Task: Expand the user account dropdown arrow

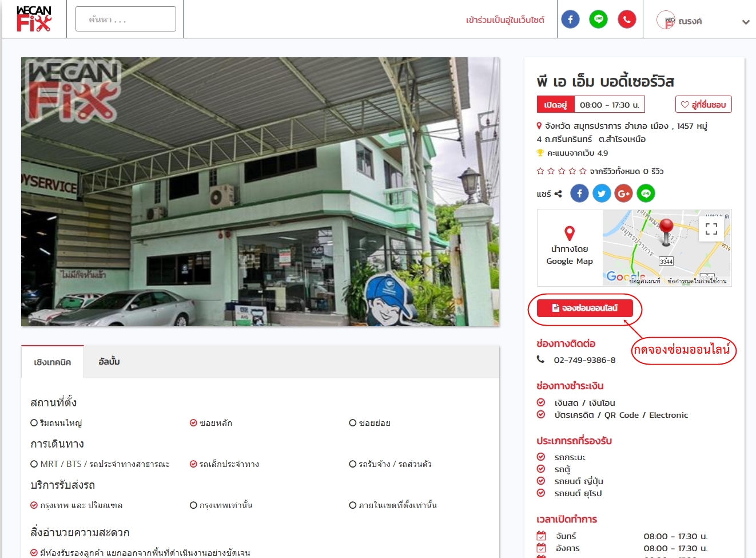Action: [746, 22]
